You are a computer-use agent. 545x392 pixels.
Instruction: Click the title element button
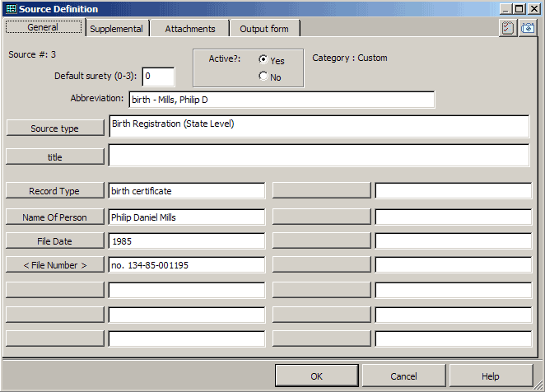pyautogui.click(x=55, y=156)
